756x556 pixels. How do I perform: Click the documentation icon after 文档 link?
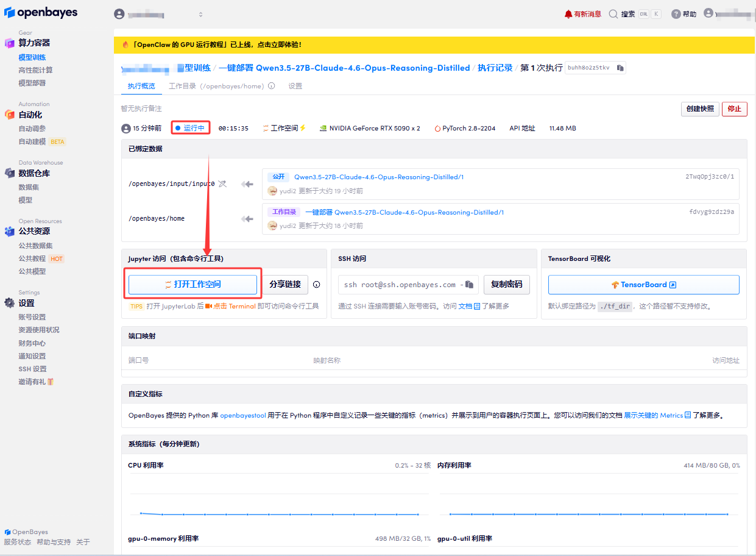pos(477,306)
